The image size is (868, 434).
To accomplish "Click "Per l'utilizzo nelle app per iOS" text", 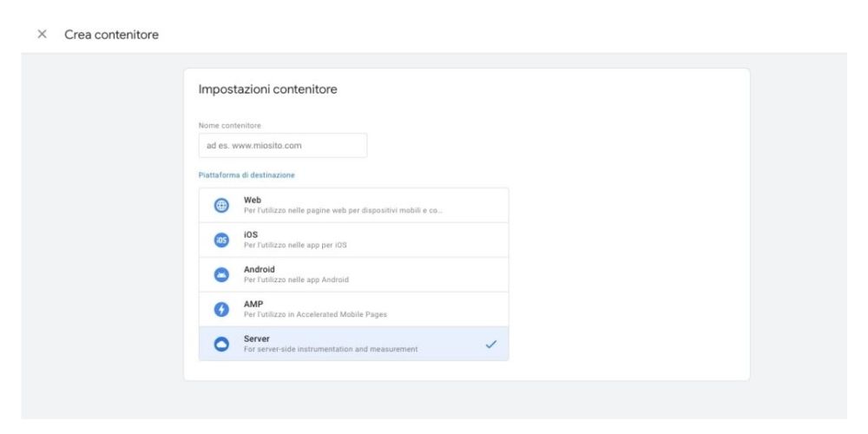I will 295,246.
